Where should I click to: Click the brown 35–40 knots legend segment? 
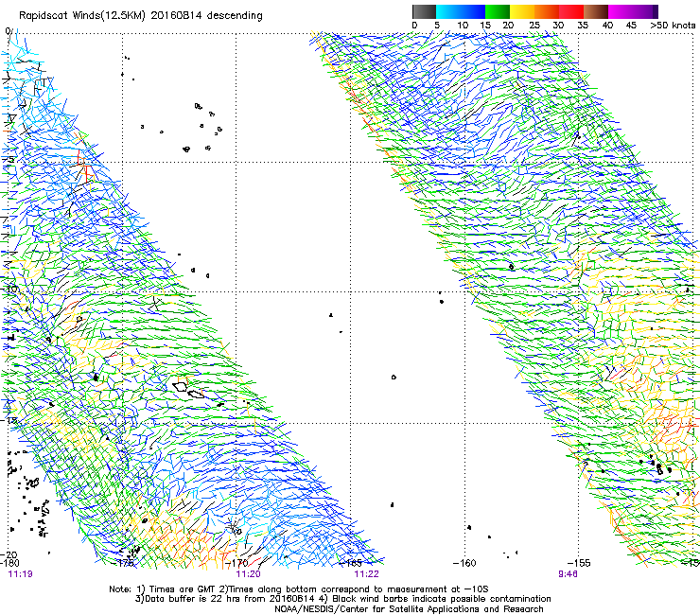(596, 11)
